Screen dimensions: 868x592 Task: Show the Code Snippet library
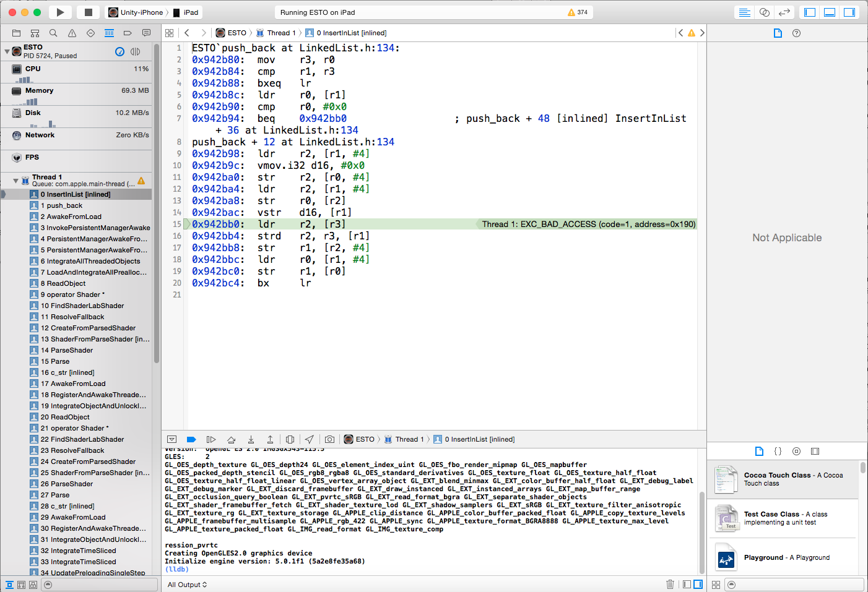coord(778,451)
